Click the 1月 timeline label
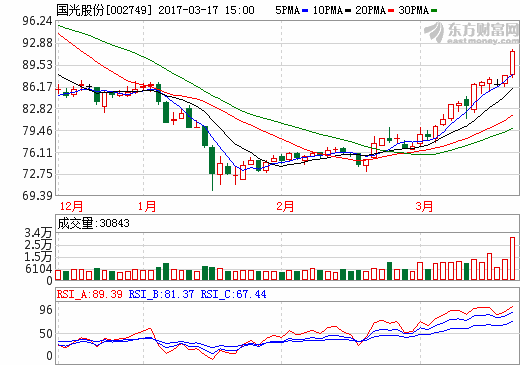Image resolution: width=520 pixels, height=365 pixels. pos(147,206)
